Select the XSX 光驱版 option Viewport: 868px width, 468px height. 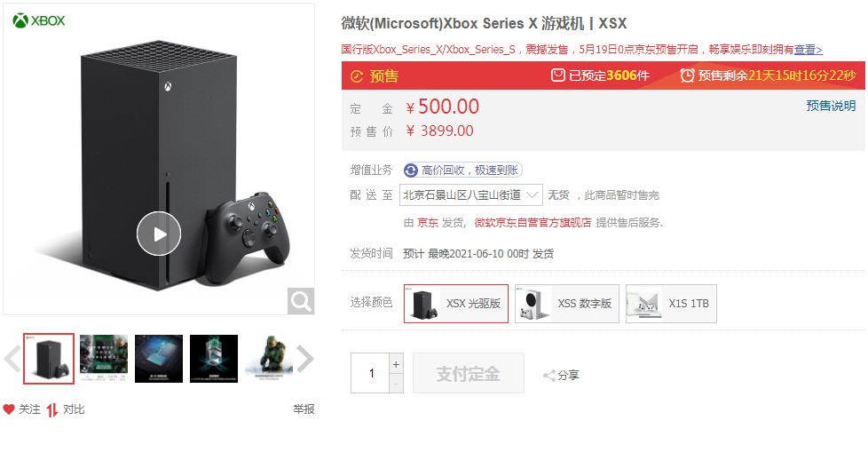456,304
